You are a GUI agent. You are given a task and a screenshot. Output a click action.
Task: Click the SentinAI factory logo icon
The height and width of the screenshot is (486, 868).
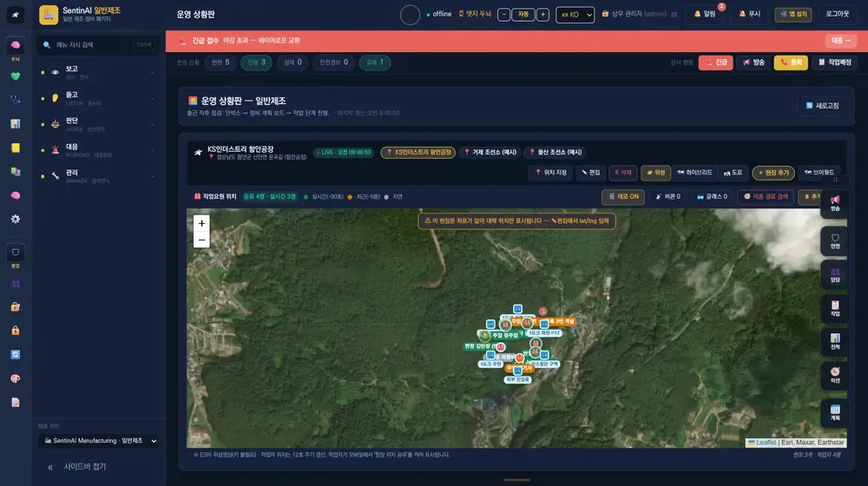pos(48,15)
